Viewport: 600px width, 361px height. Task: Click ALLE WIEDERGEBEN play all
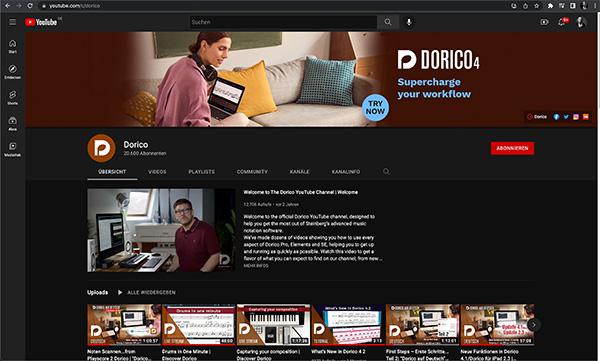pos(152,292)
